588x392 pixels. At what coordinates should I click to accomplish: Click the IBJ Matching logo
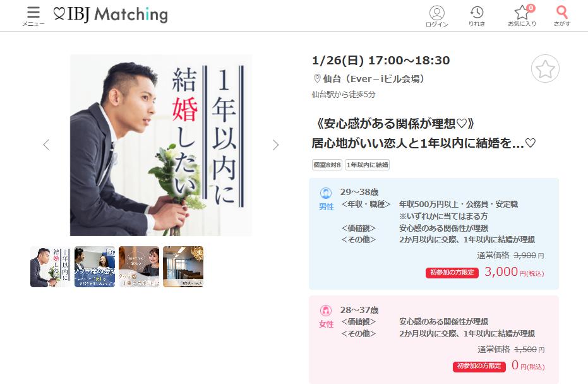(111, 15)
